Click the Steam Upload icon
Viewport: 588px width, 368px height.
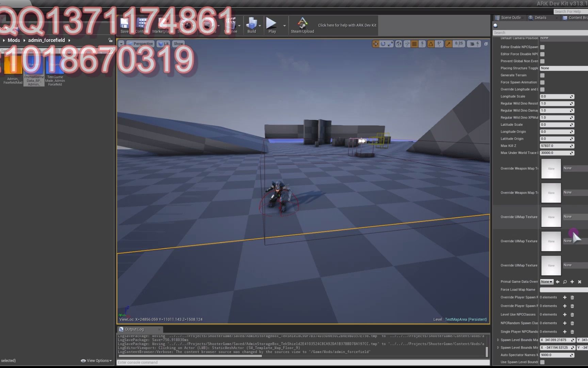tap(302, 24)
